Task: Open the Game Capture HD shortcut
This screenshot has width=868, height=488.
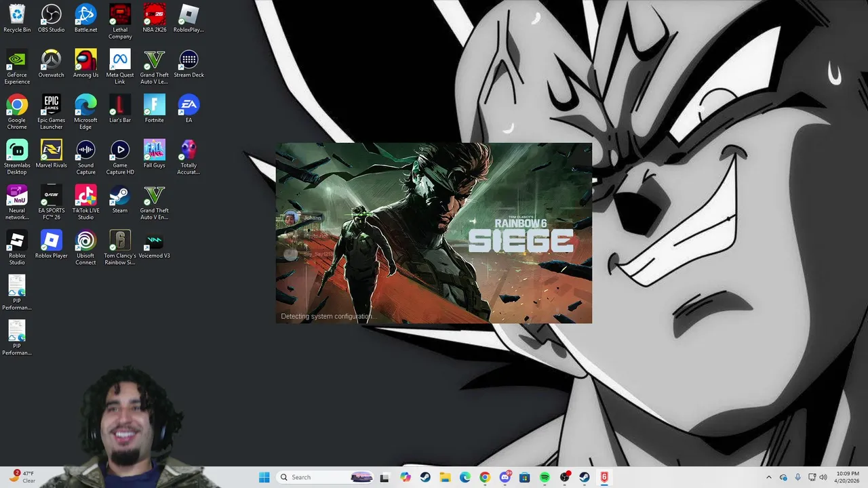Action: click(120, 157)
